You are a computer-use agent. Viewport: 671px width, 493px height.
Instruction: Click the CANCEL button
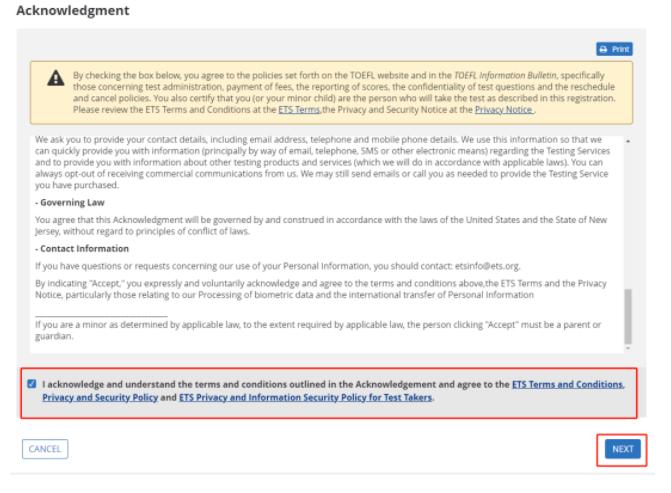[45, 449]
